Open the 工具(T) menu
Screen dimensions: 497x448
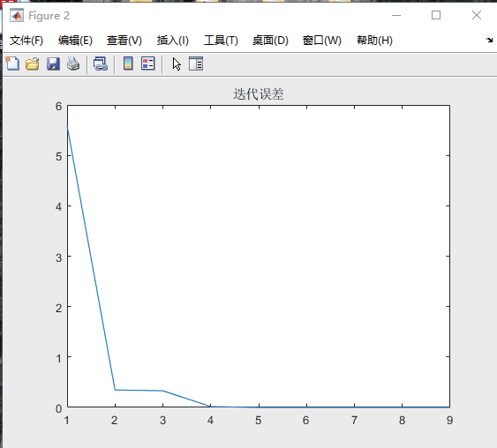pos(221,41)
